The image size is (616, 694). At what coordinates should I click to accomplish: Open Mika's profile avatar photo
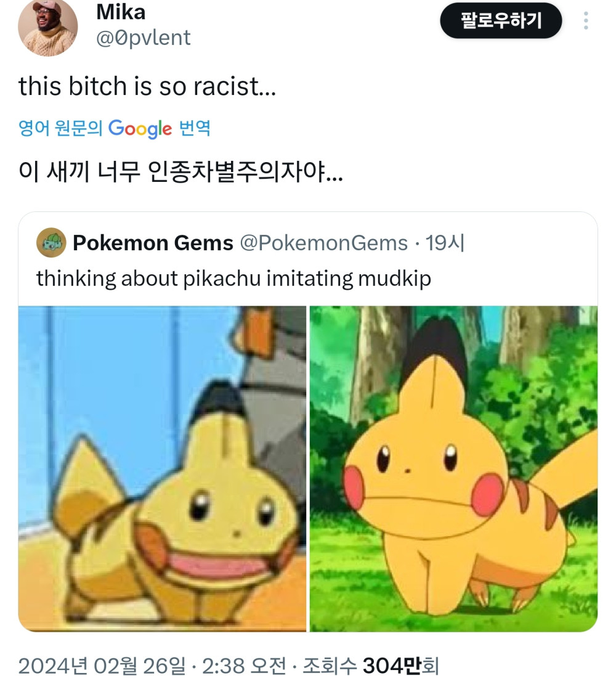coord(48,27)
